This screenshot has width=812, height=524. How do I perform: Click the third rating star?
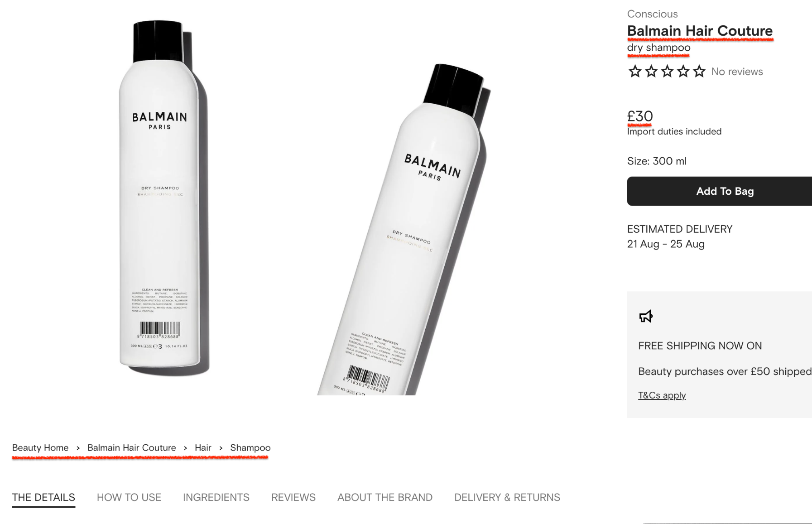(x=667, y=71)
